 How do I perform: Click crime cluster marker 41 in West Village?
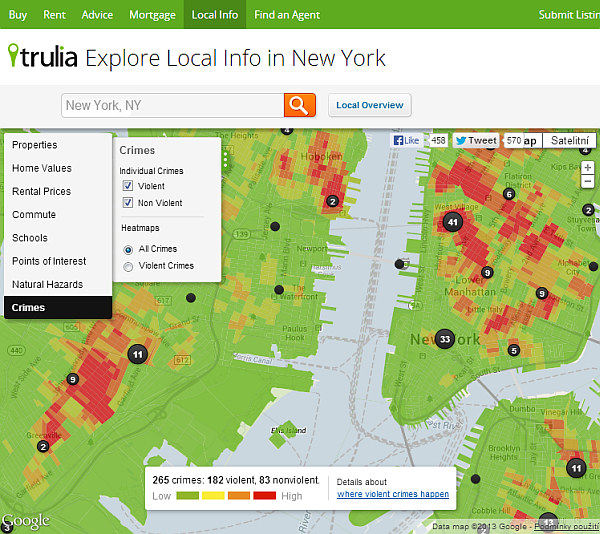(x=453, y=222)
